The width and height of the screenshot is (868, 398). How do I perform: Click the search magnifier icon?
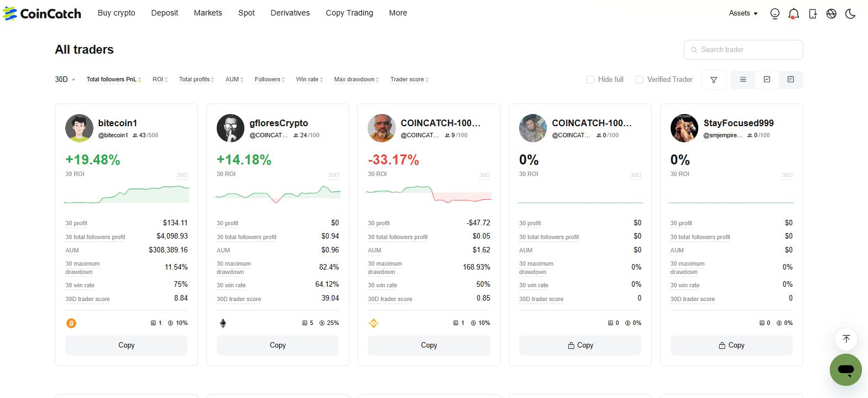(x=694, y=50)
